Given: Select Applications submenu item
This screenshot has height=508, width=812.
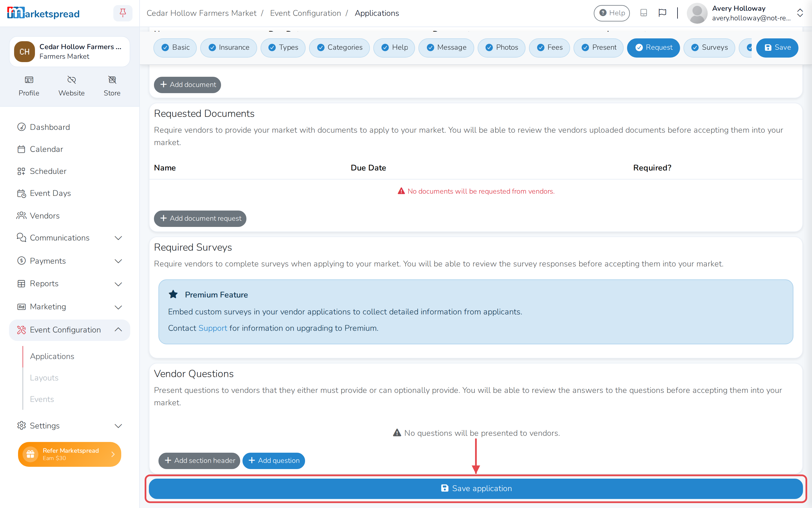Looking at the screenshot, I should coord(52,356).
